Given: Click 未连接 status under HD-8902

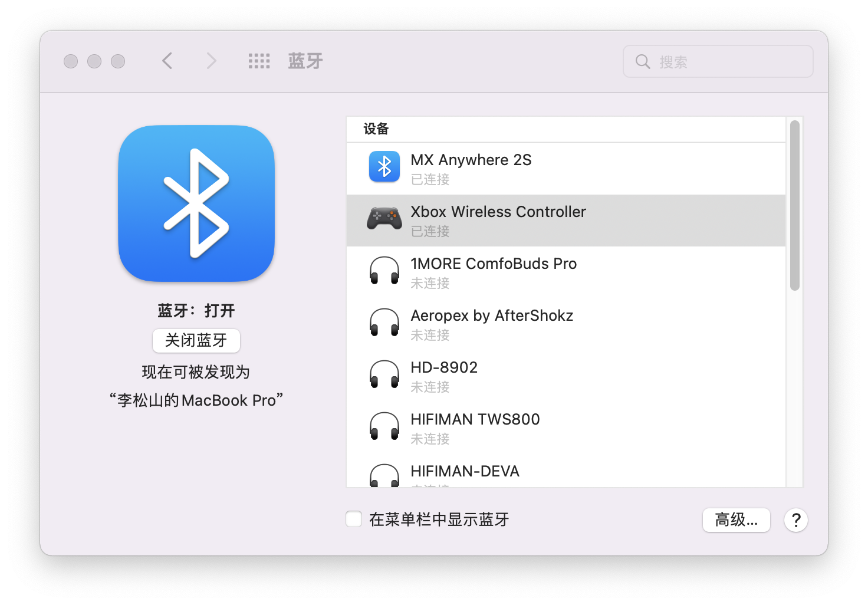Looking at the screenshot, I should tap(430, 387).
